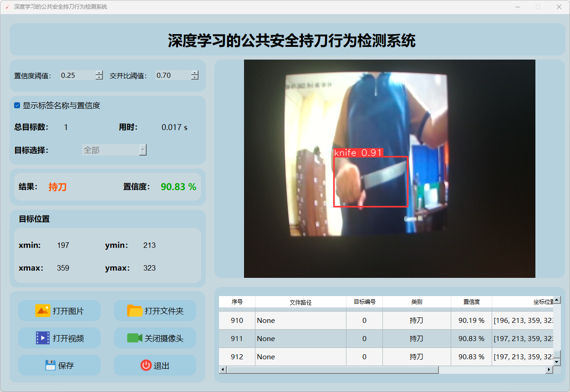This screenshot has height=392, width=570.
Task: Click the open image picture icon
Action: (43, 311)
